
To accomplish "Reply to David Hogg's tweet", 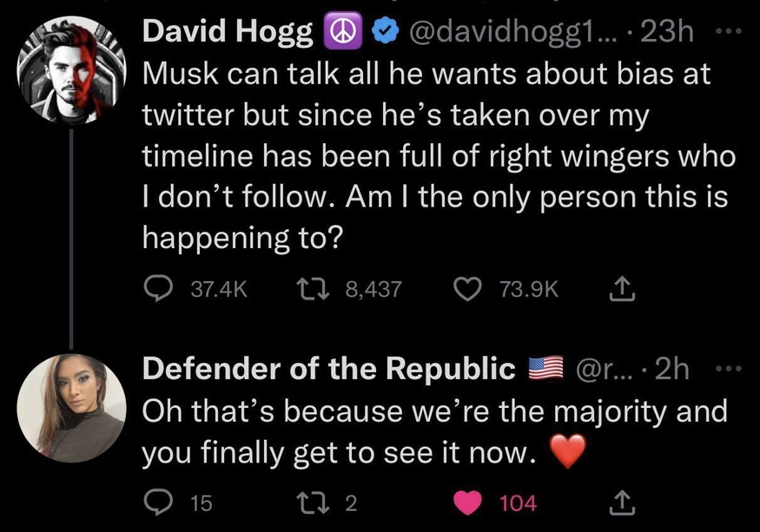I will click(x=158, y=287).
